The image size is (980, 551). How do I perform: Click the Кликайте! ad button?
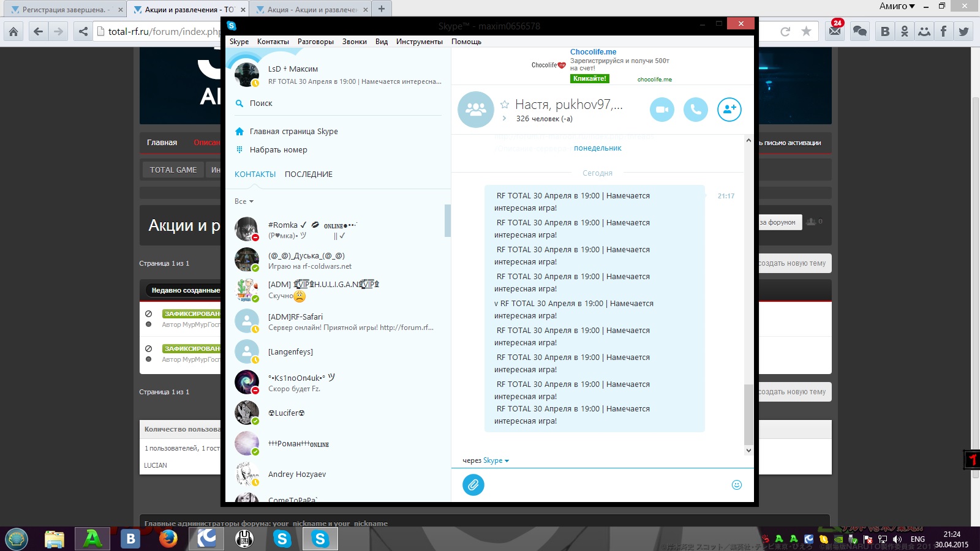tap(589, 78)
